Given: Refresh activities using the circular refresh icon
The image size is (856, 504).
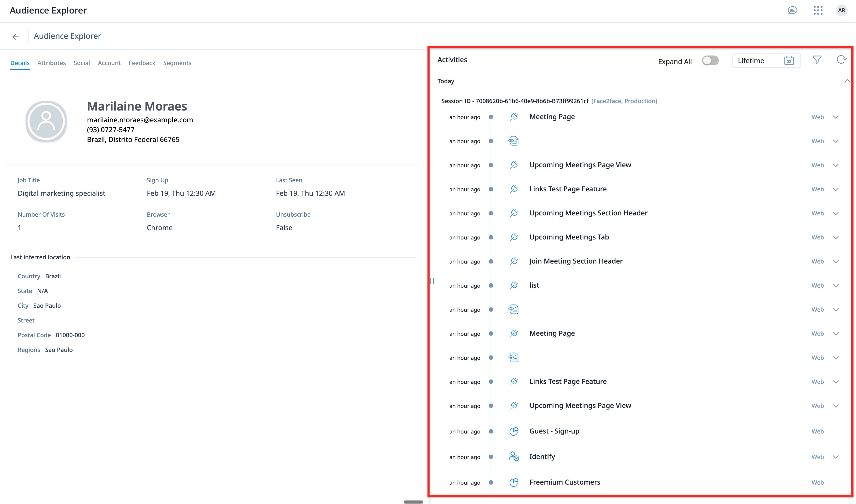Looking at the screenshot, I should (841, 60).
